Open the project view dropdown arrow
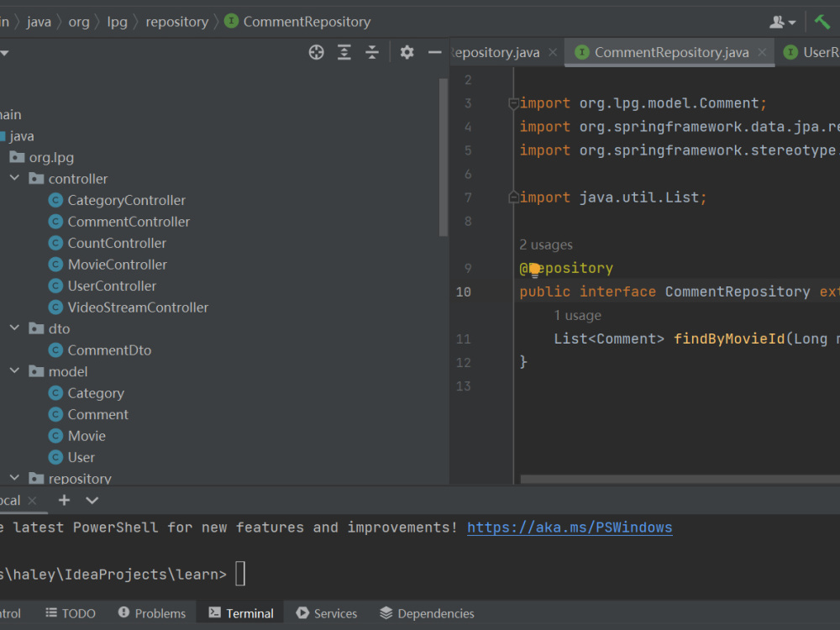The width and height of the screenshot is (840, 630). coord(5,53)
